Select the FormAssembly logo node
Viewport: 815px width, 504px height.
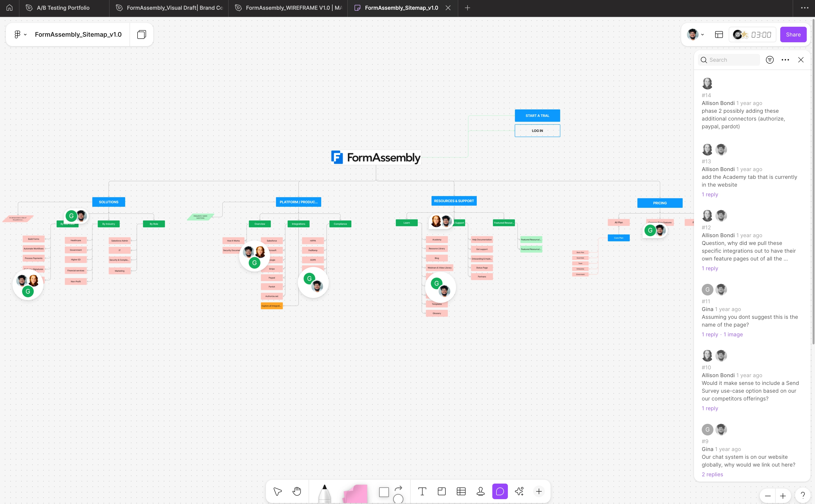(x=376, y=157)
